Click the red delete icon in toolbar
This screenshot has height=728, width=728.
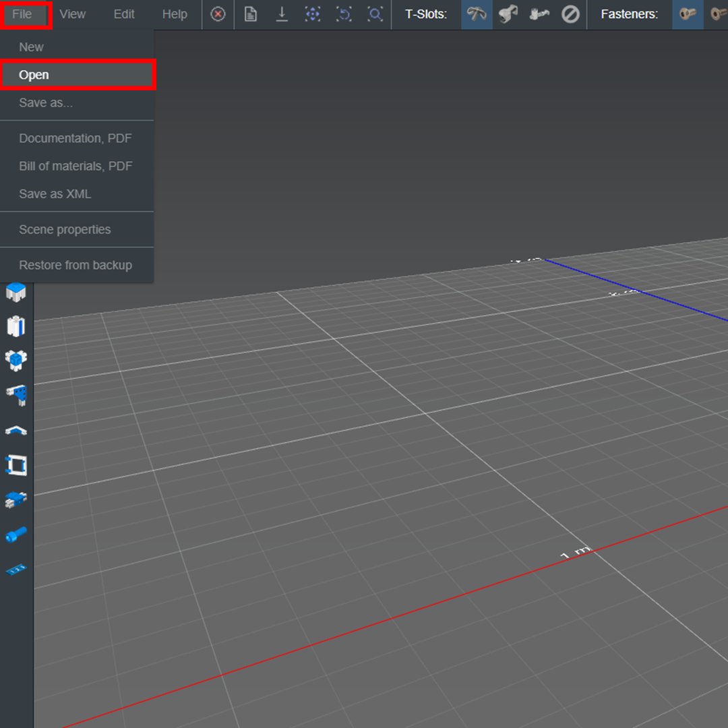point(218,14)
